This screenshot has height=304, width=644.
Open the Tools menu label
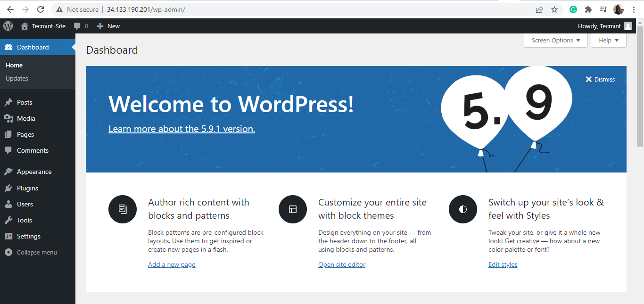pos(25,220)
